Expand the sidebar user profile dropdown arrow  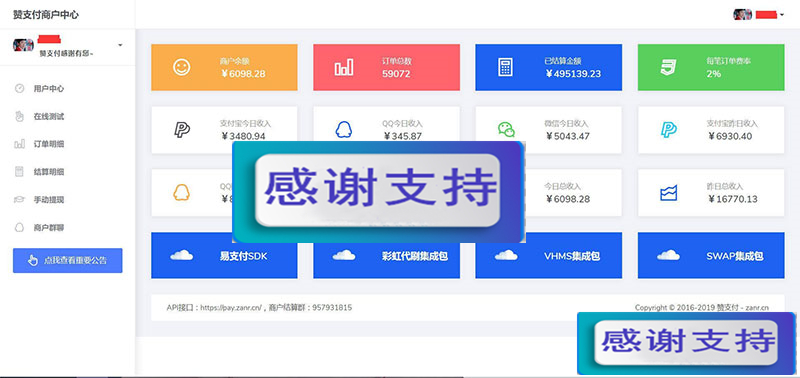coord(120,45)
